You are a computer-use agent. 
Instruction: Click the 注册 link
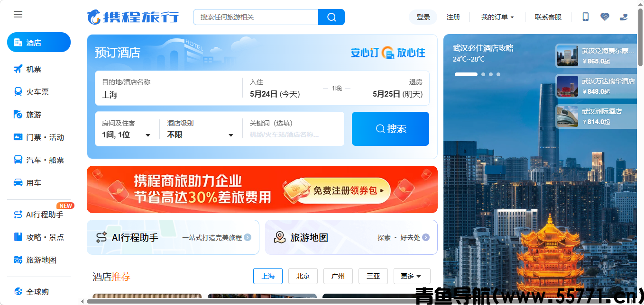453,17
